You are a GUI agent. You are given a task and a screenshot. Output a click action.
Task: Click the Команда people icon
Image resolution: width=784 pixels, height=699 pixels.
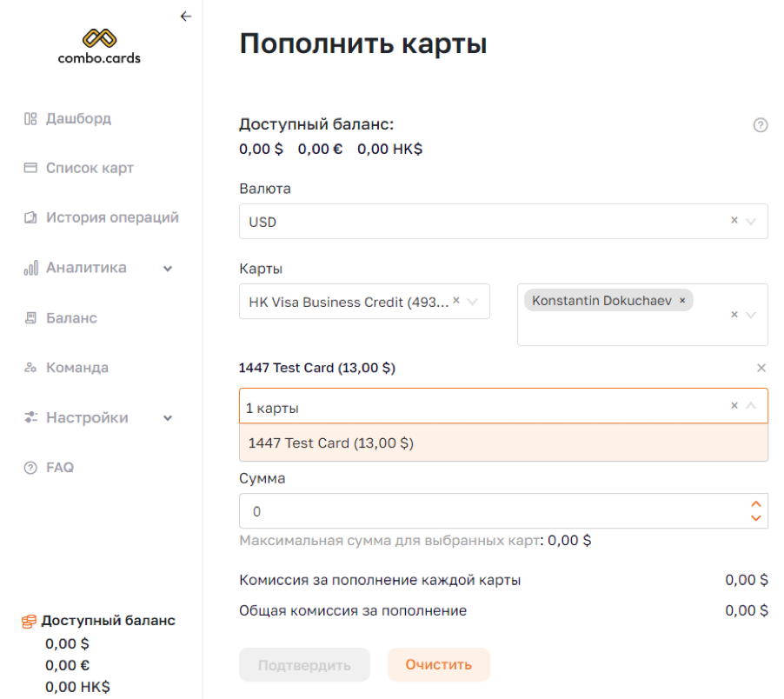(30, 368)
